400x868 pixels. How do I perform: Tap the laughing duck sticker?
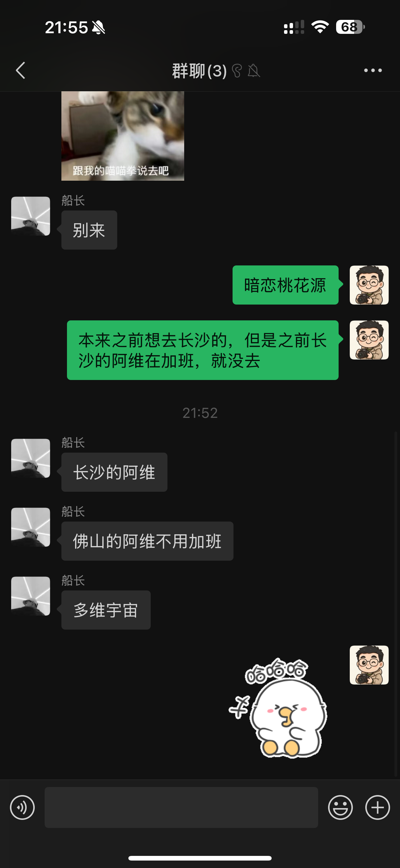tap(278, 708)
